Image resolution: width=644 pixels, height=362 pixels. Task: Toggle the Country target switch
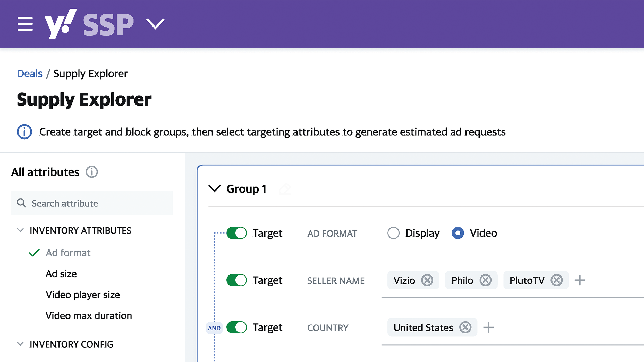(236, 327)
